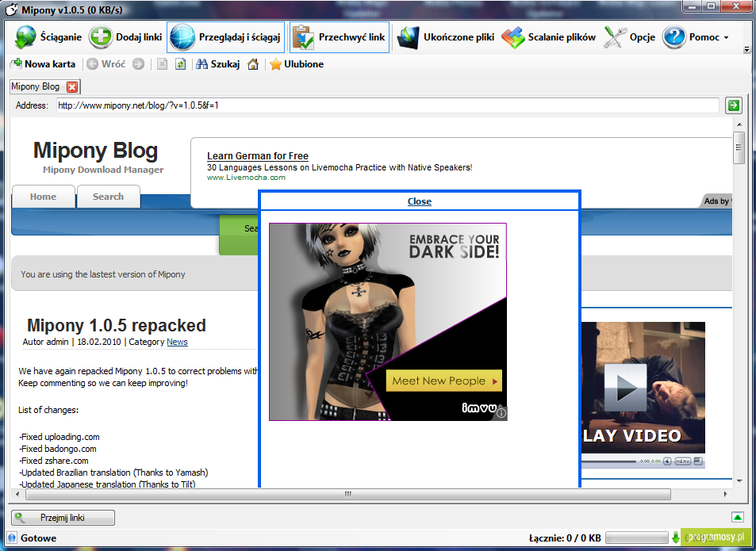Open Opcje settings

tap(630, 37)
